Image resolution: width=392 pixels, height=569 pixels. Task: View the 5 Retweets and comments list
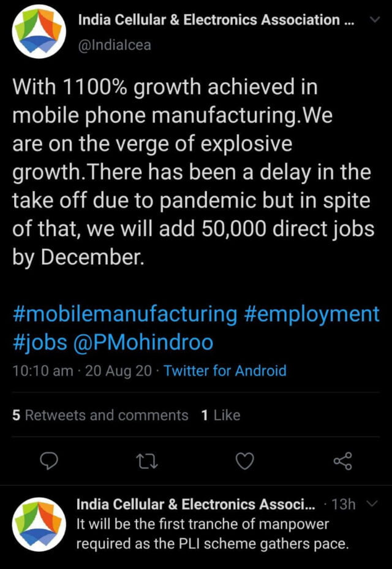(100, 415)
